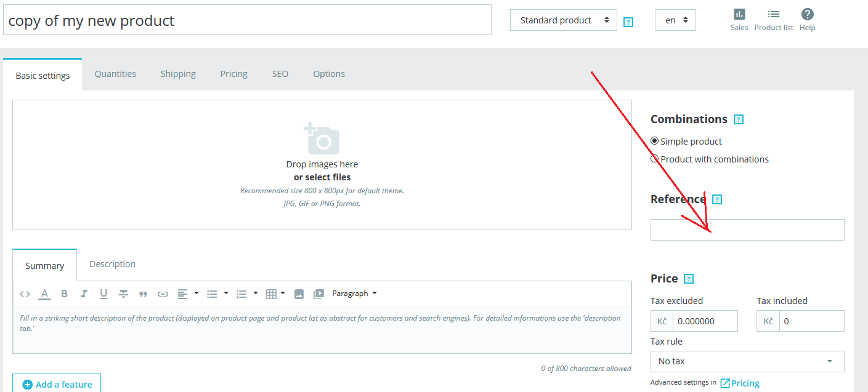Switch to the Shipping tab
Screen dimensions: 868x392
pyautogui.click(x=178, y=74)
